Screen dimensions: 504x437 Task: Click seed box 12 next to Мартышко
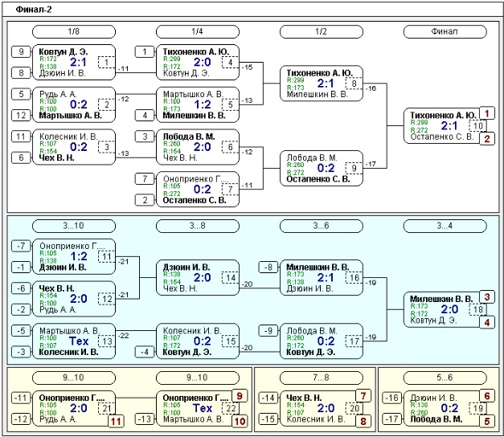click(21, 115)
